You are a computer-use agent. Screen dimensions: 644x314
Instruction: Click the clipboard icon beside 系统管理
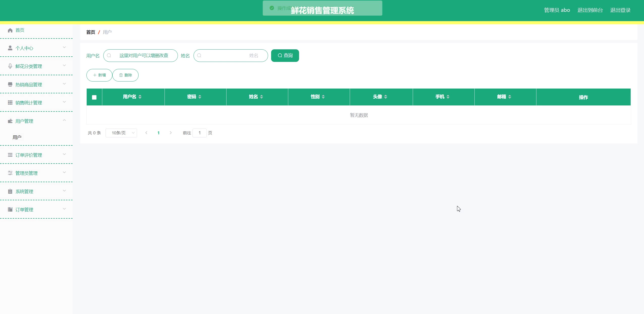point(10,191)
